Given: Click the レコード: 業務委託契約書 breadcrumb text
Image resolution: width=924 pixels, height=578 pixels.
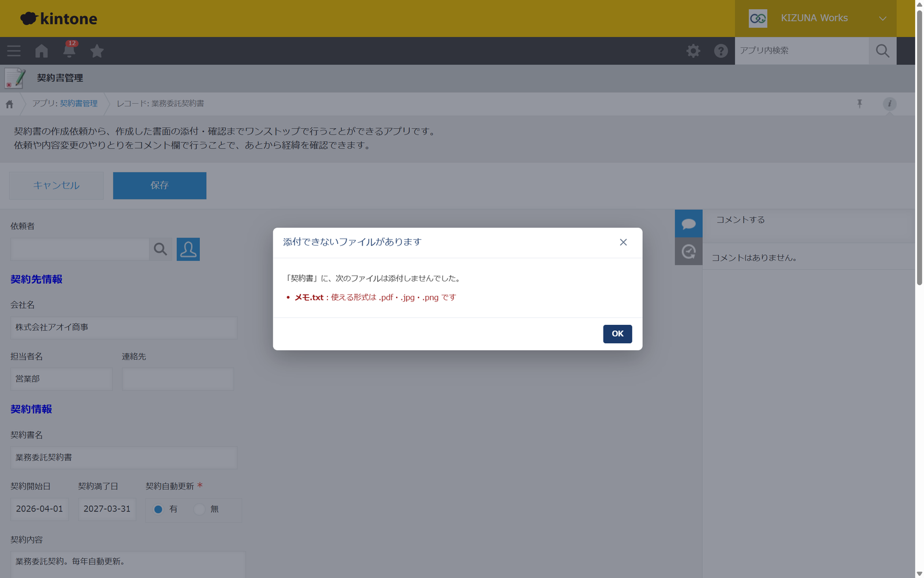Looking at the screenshot, I should pyautogui.click(x=161, y=103).
